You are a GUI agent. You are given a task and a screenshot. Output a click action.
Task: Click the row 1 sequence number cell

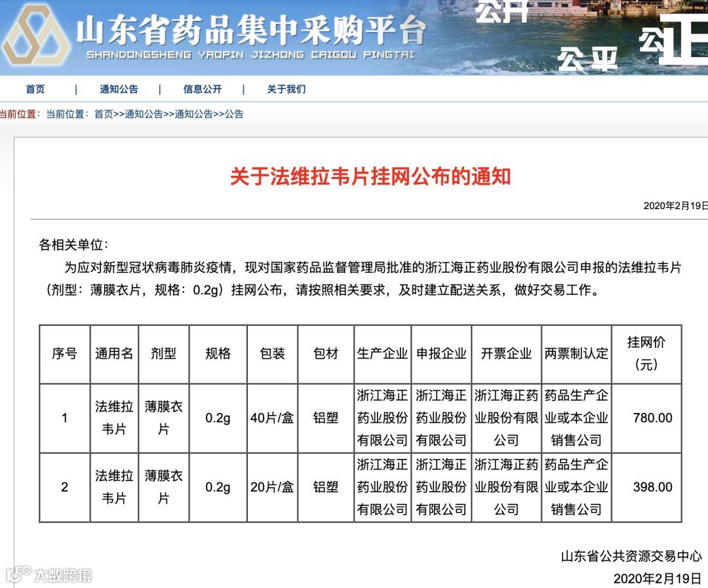(x=64, y=418)
